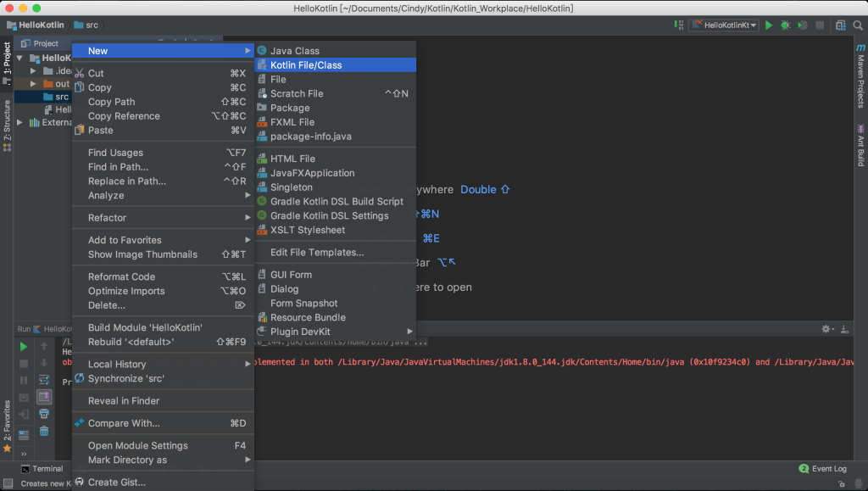Open the Run panel settings gear
Image resolution: width=868 pixels, height=491 pixels.
(826, 329)
